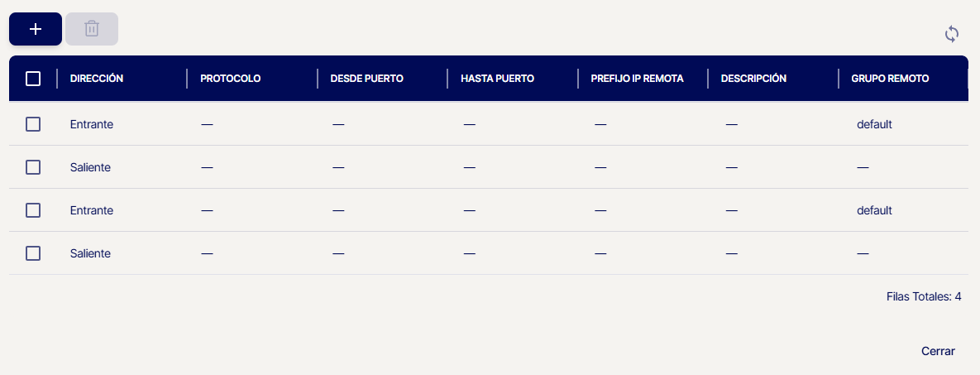
Task: Tick the second Entrante row checkbox
Action: 33,210
